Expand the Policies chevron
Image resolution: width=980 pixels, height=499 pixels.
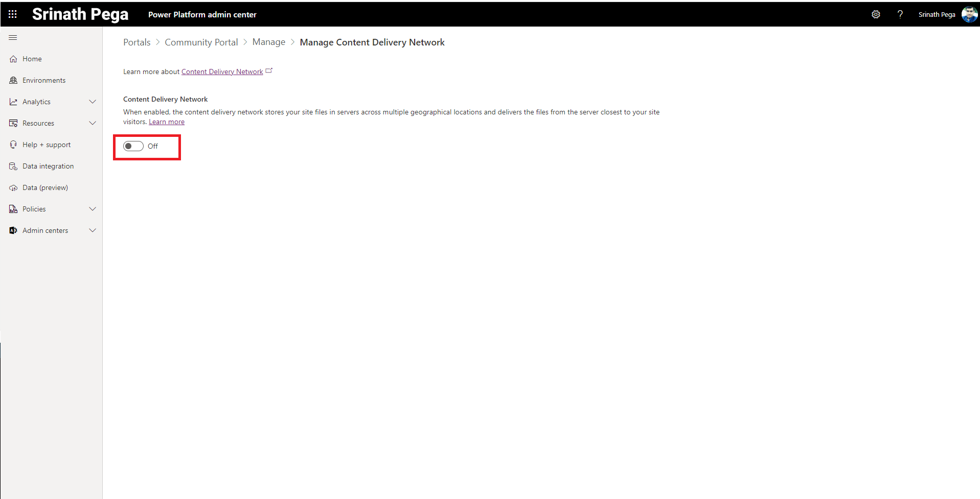pyautogui.click(x=93, y=209)
